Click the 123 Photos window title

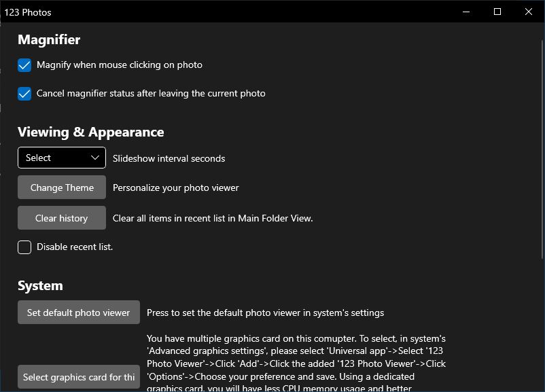coord(28,12)
